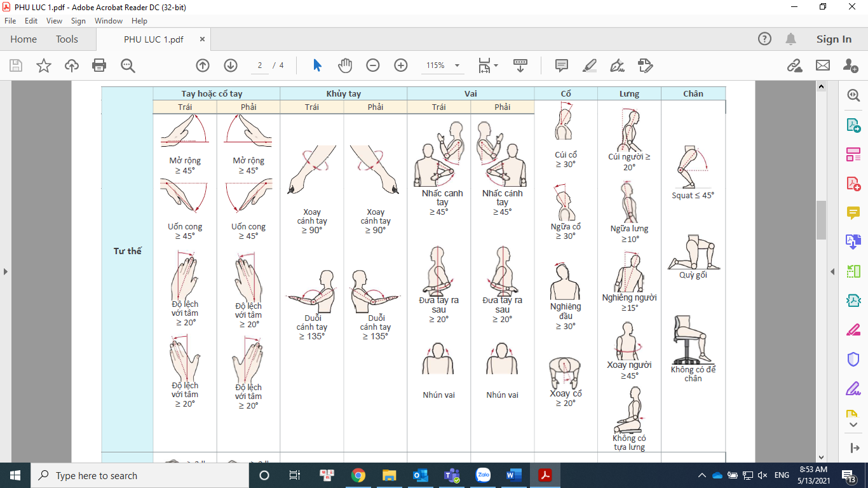Switch to the Home tab

[x=24, y=39]
